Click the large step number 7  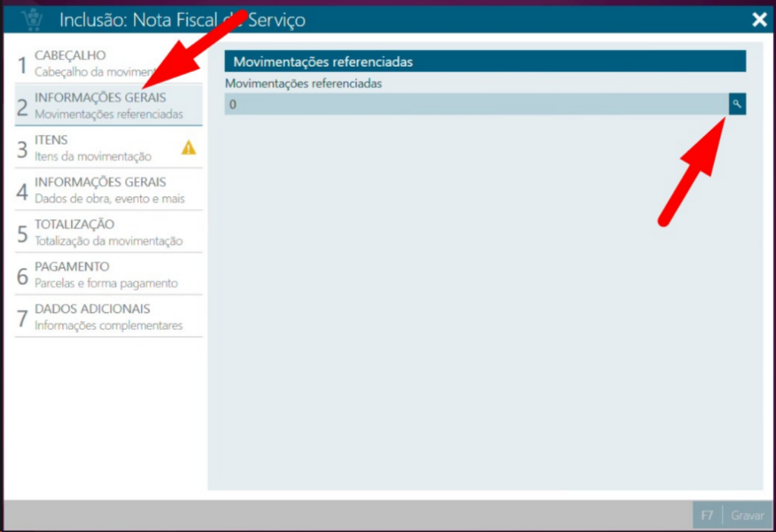pyautogui.click(x=23, y=318)
